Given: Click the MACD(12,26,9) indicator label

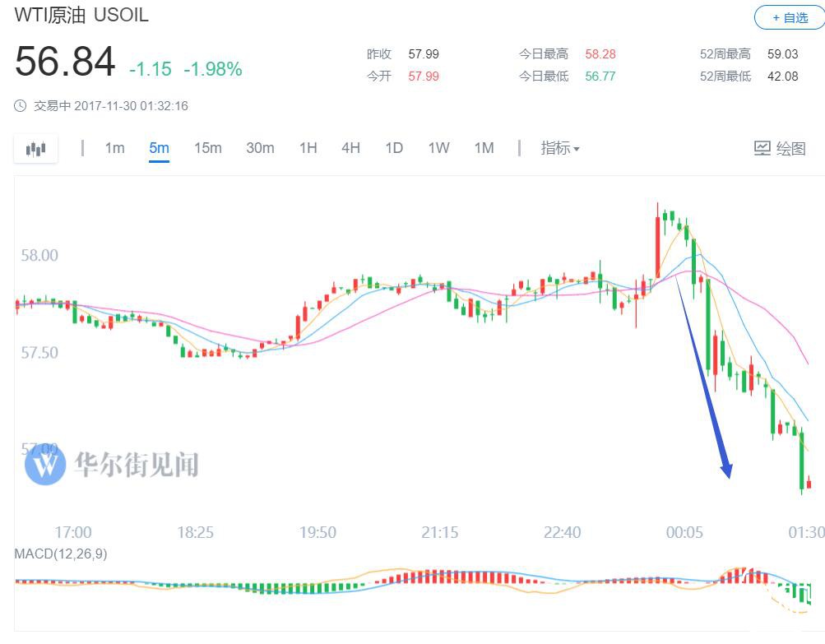Looking at the screenshot, I should point(61,554).
